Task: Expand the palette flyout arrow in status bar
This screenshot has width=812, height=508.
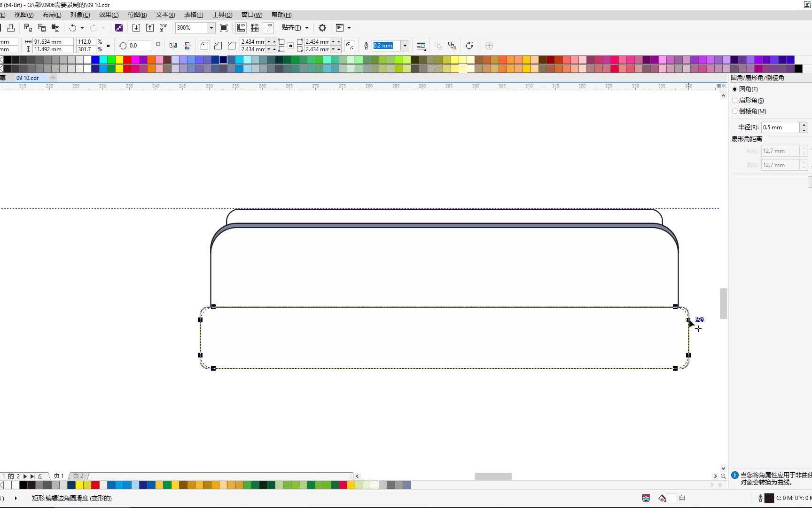Action: [x=16, y=498]
